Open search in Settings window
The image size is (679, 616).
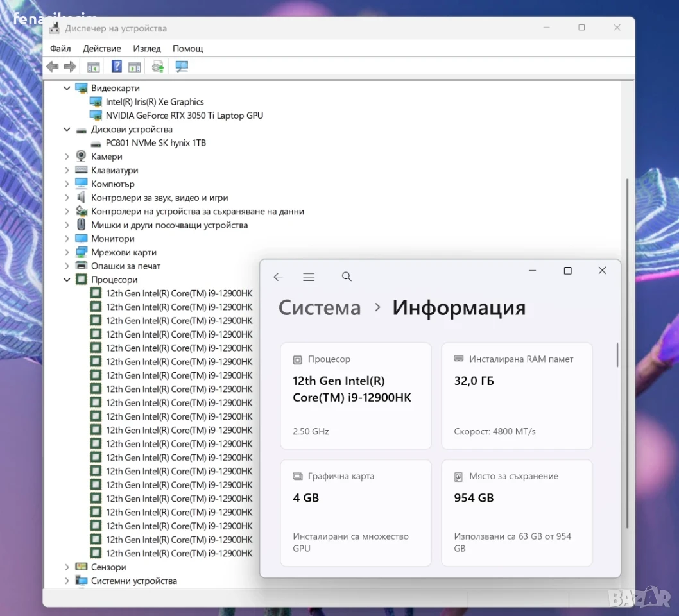point(347,277)
